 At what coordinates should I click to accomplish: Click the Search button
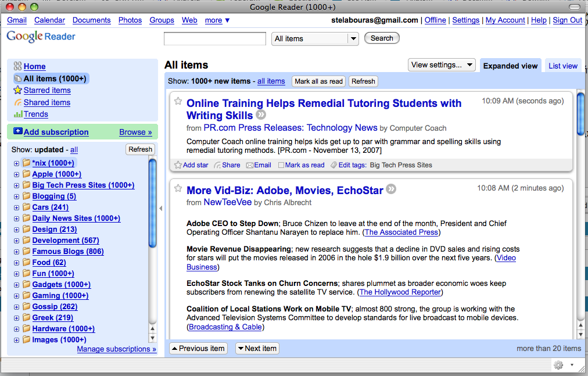[x=382, y=38]
